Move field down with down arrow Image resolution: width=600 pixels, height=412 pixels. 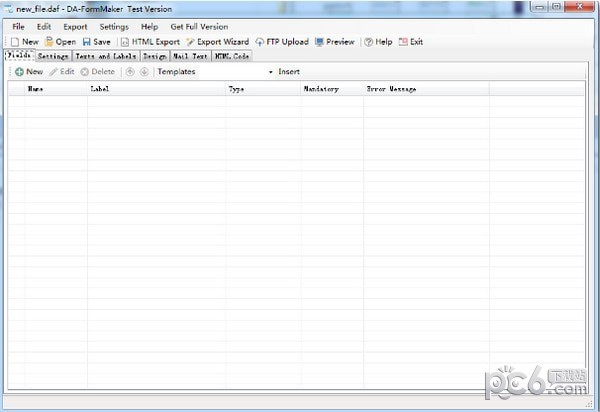(x=144, y=72)
